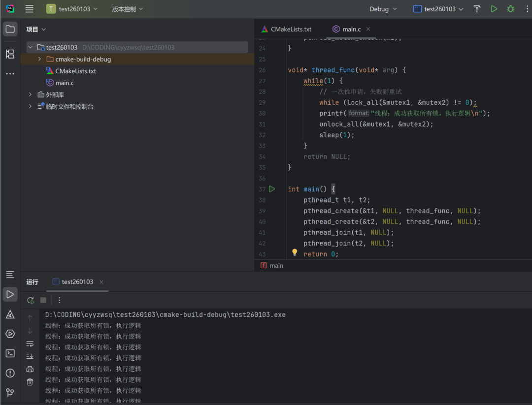
Task: Start debugging with the bug icon
Action: pos(511,9)
